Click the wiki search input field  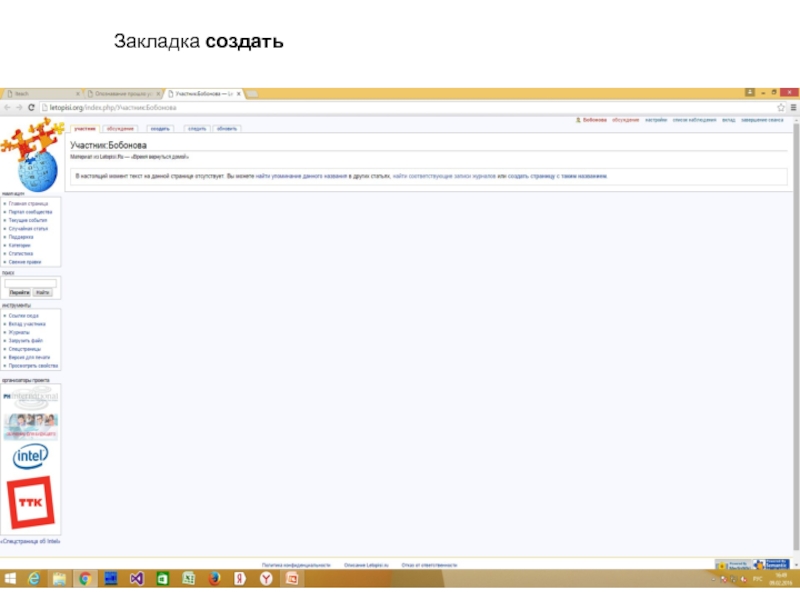pos(30,282)
